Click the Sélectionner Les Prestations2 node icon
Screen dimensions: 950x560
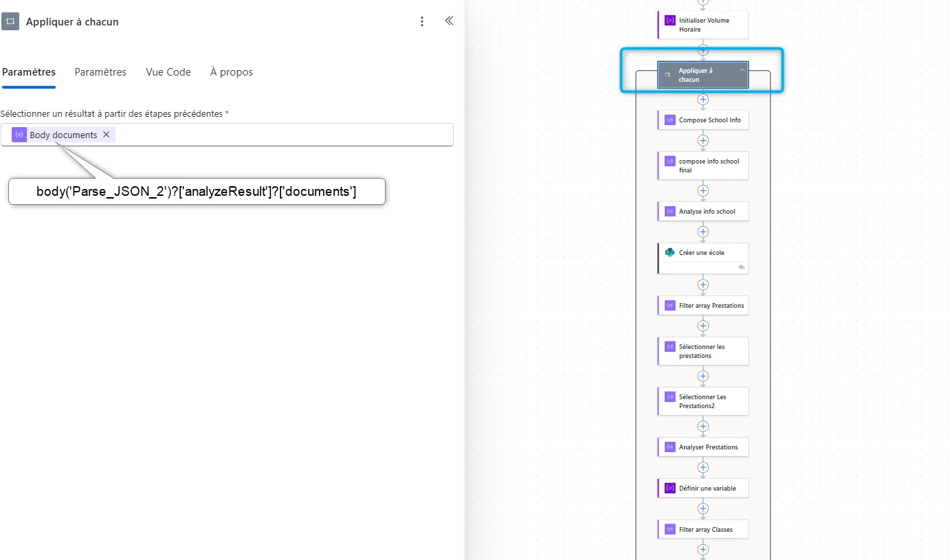click(670, 396)
